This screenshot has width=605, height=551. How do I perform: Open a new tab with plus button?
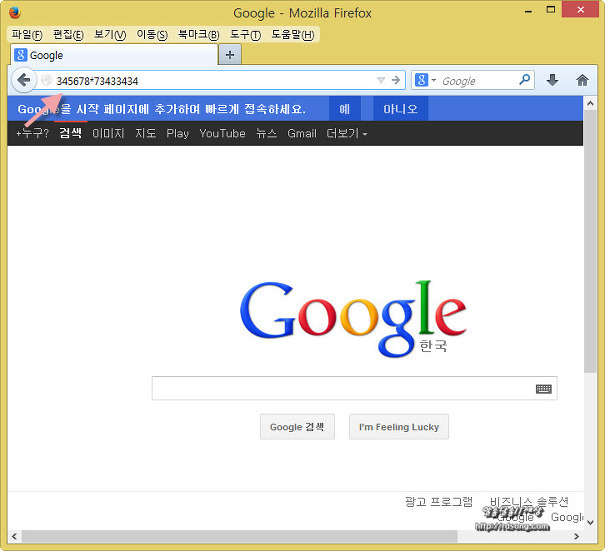click(x=230, y=55)
